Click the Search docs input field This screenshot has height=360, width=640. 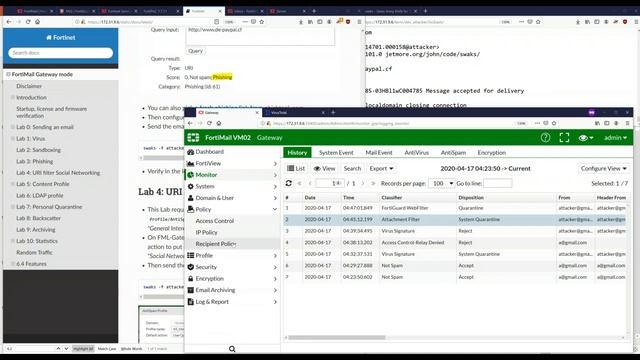pyautogui.click(x=60, y=53)
